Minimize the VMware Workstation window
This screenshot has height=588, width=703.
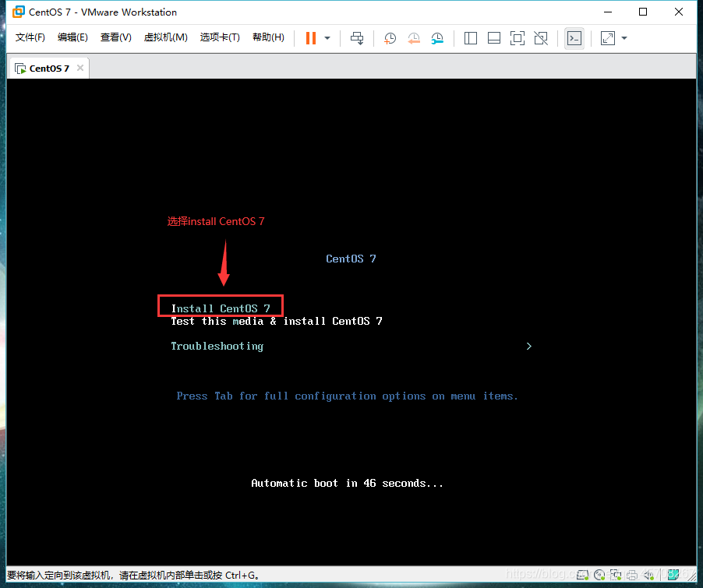tap(607, 12)
